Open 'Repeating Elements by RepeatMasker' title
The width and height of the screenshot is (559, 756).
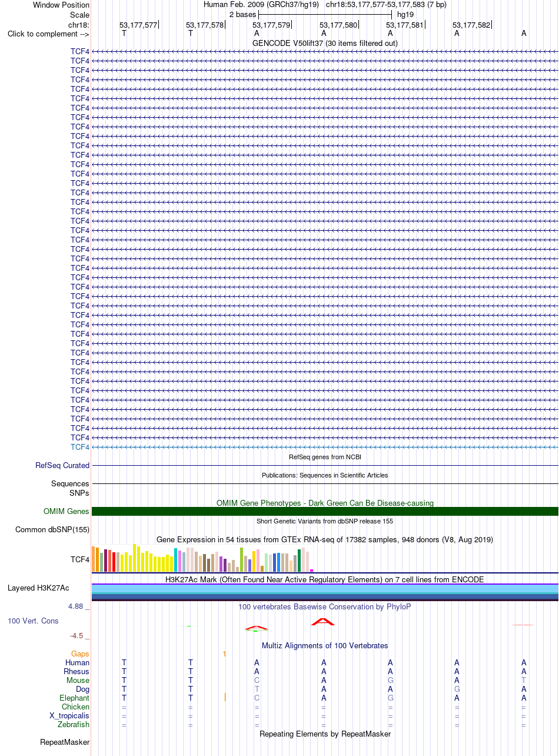325,734
